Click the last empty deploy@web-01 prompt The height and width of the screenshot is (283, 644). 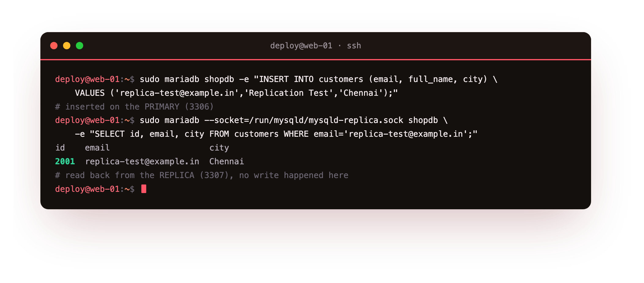pos(95,189)
